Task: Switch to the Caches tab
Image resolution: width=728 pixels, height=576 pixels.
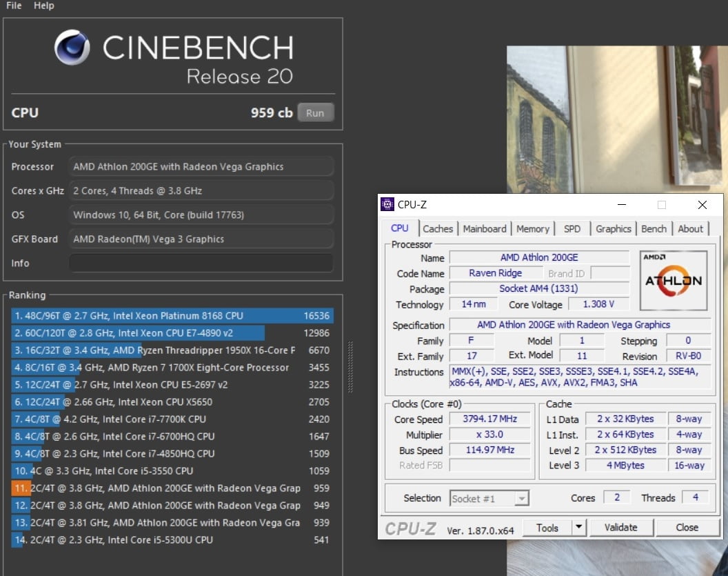Action: 438,229
